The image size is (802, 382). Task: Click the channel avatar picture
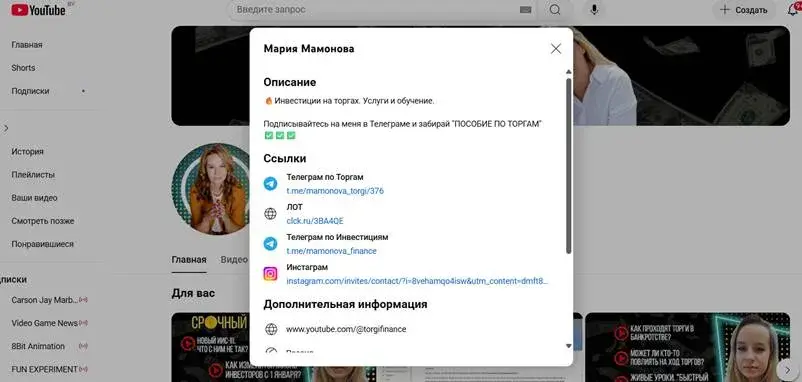point(211,189)
